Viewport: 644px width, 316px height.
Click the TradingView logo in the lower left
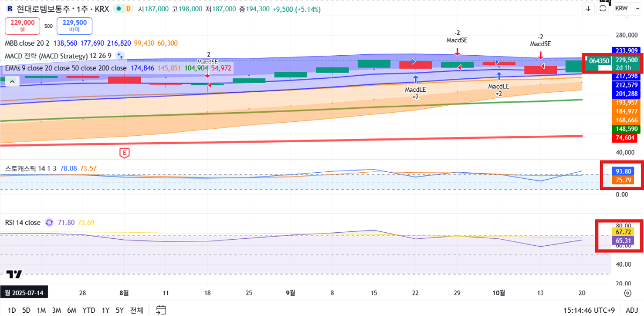pos(14,274)
